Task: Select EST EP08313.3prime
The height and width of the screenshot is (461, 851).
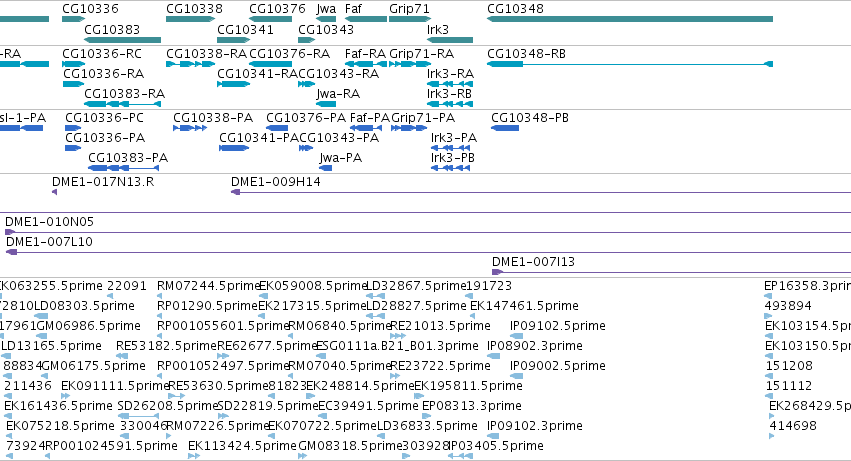Action: [472, 406]
